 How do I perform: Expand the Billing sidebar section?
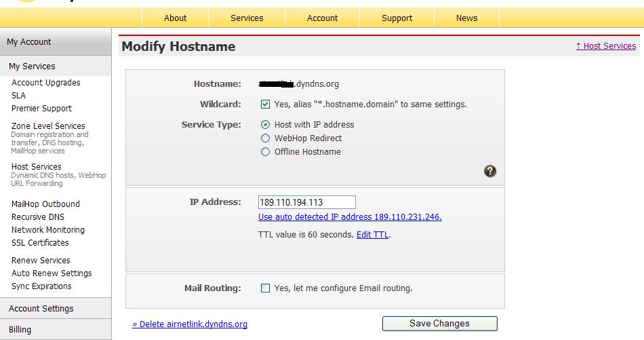(x=20, y=330)
